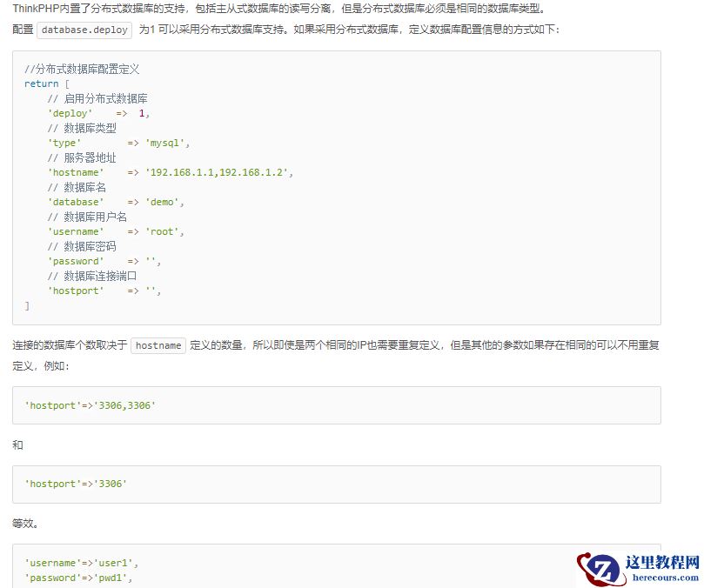The width and height of the screenshot is (704, 588).
Task: Click the text '定义，例如:'
Action: click(41, 366)
